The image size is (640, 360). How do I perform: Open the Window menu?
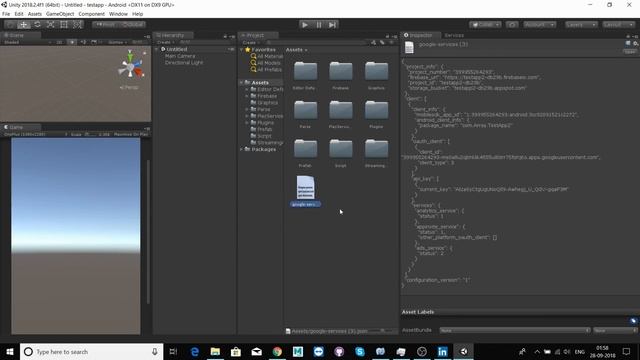(118, 14)
